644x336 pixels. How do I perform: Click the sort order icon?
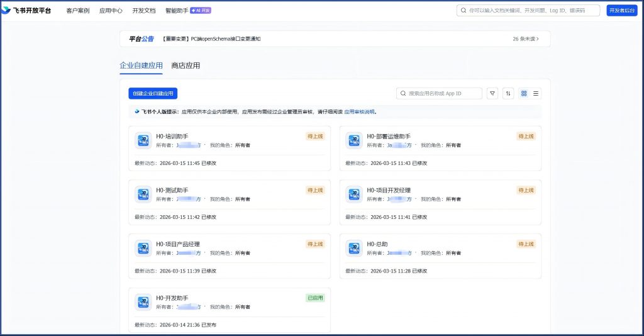(x=508, y=93)
